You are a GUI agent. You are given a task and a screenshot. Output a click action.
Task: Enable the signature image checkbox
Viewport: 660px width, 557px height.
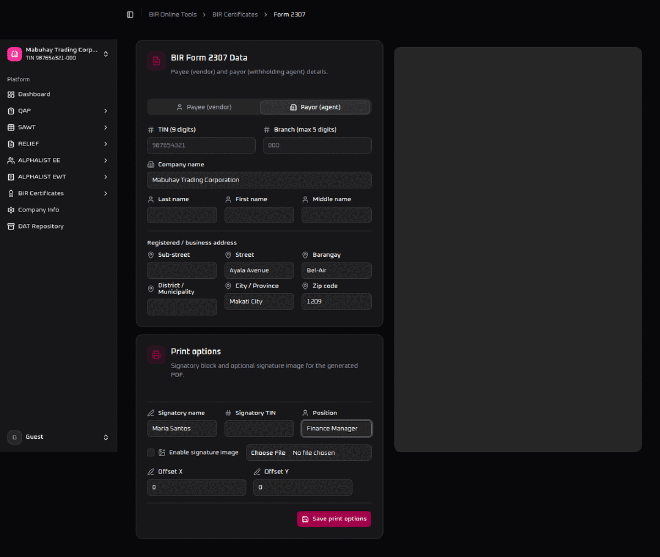coord(151,453)
